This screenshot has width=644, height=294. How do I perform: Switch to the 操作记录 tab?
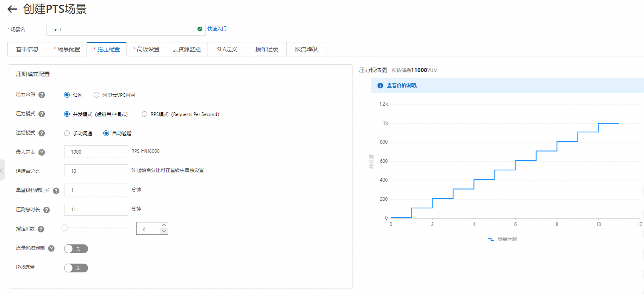coord(267,49)
